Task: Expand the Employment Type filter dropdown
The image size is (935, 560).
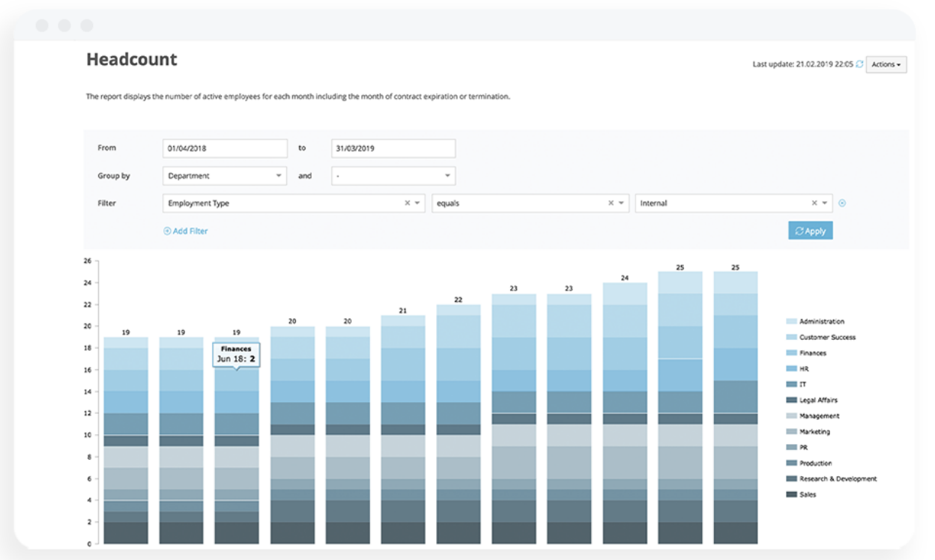Action: [x=418, y=203]
